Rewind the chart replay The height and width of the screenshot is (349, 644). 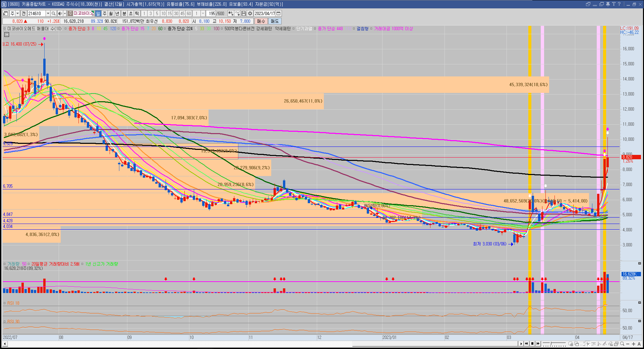pos(527,344)
